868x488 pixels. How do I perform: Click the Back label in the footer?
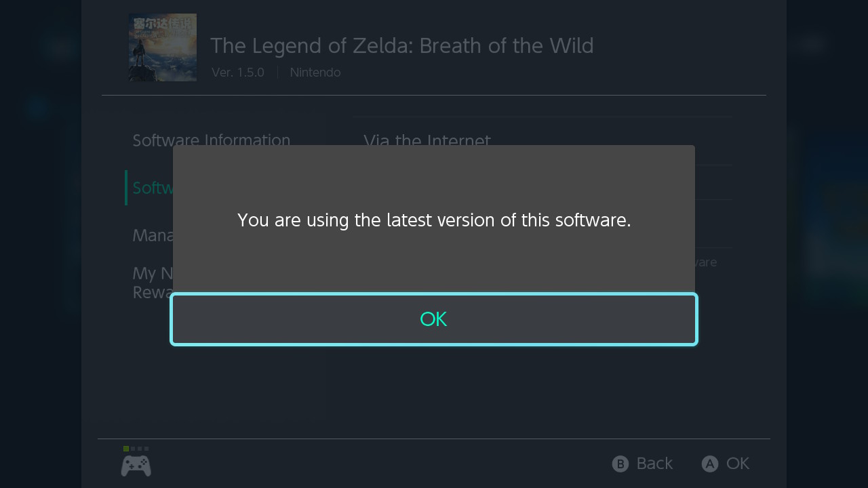coord(654,464)
